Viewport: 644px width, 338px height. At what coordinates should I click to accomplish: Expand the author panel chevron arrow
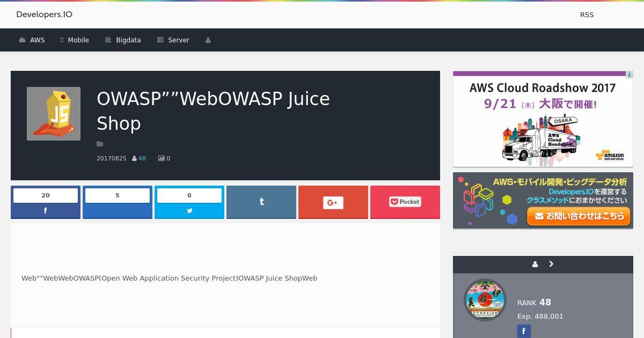[x=551, y=264]
